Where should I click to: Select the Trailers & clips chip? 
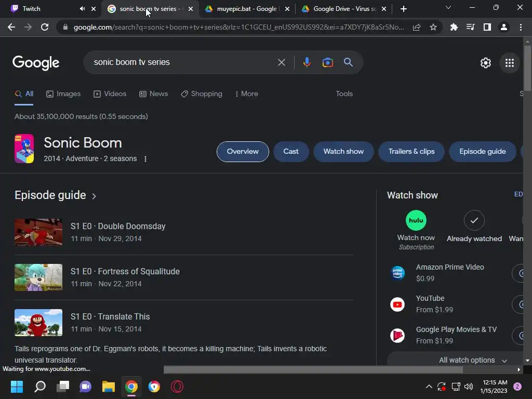tap(411, 152)
